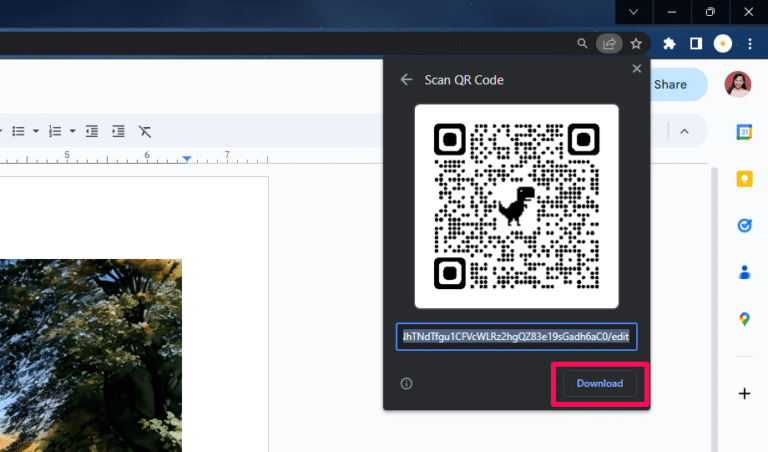Click the document vertical scrollbar
The image size is (768, 452).
click(714, 309)
